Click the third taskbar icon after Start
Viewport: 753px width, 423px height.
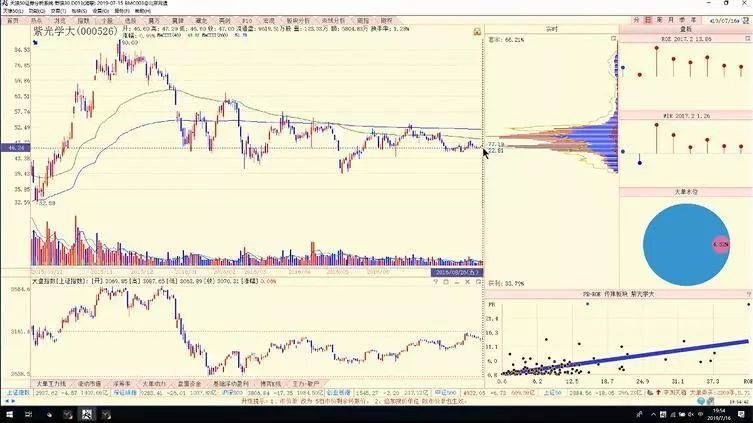68,414
